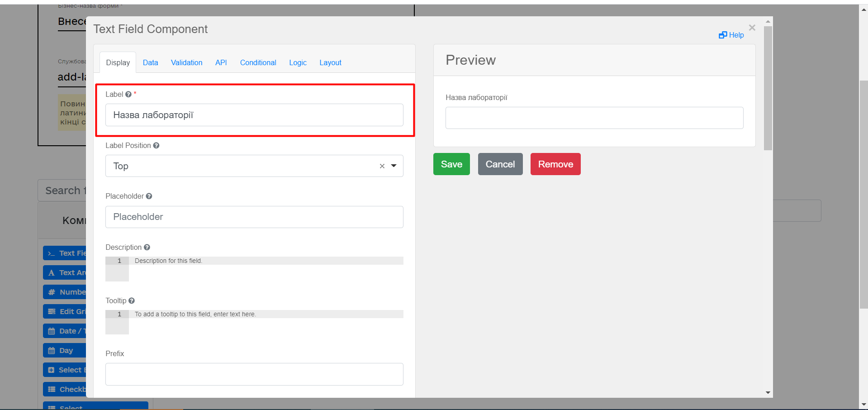This screenshot has width=868, height=410.
Task: Expand the Label Position dropdown arrow
Action: coord(394,166)
